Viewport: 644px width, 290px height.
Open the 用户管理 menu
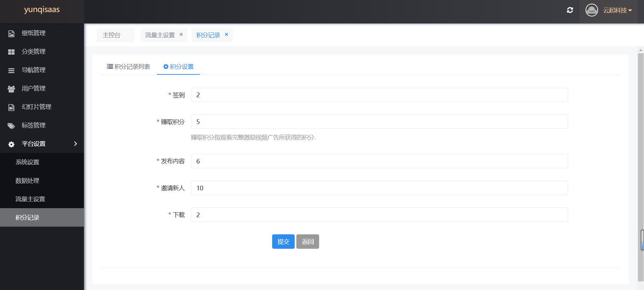(42, 88)
